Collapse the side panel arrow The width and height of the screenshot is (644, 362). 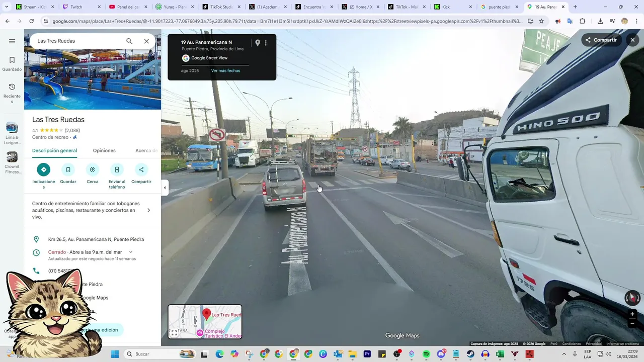tap(165, 188)
